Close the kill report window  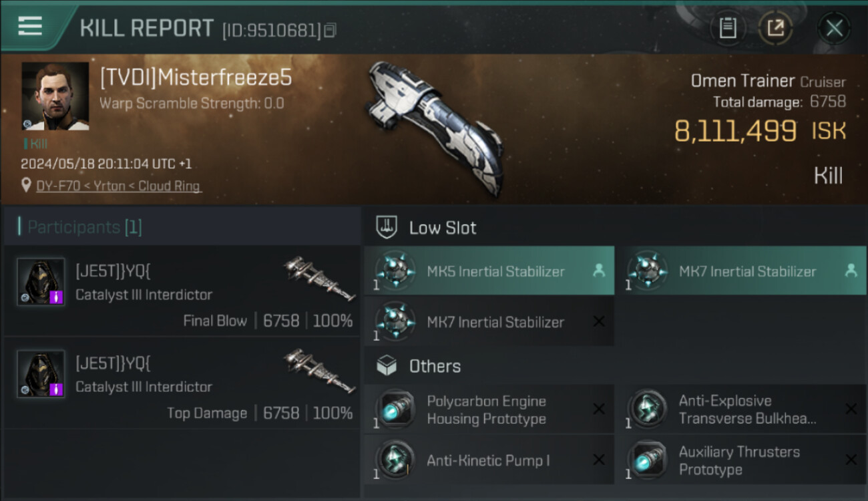coord(834,28)
